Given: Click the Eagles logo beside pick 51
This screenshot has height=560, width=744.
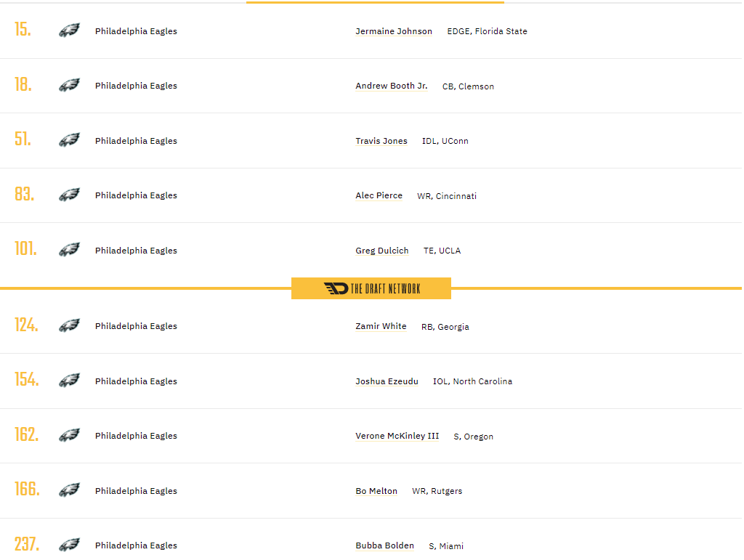Looking at the screenshot, I should (69, 140).
